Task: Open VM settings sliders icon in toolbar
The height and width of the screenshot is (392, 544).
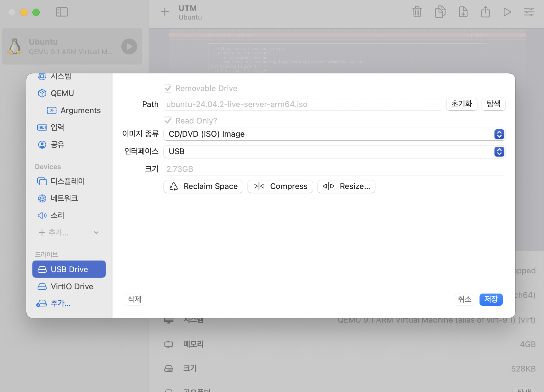Action: [529, 12]
